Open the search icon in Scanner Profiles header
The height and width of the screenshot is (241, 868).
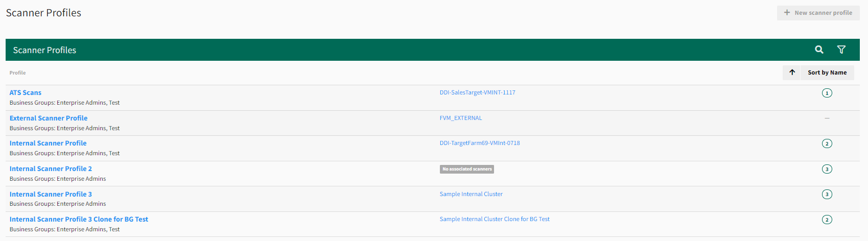click(x=819, y=50)
